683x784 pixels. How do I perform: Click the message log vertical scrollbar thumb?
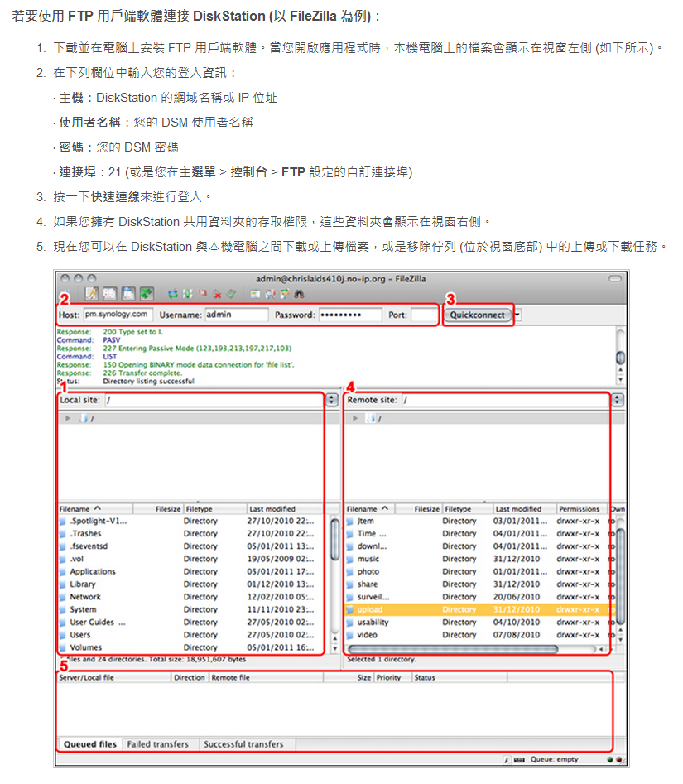point(621,358)
